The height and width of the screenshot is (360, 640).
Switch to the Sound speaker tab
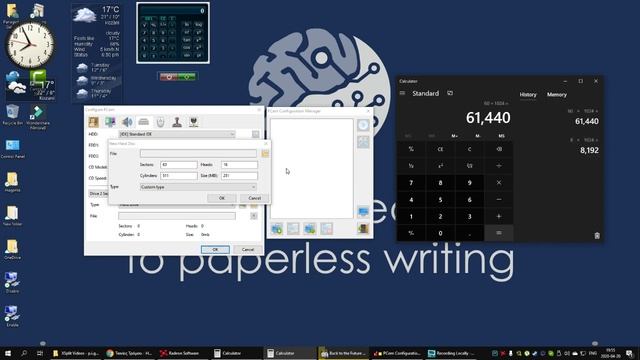[x=127, y=122]
